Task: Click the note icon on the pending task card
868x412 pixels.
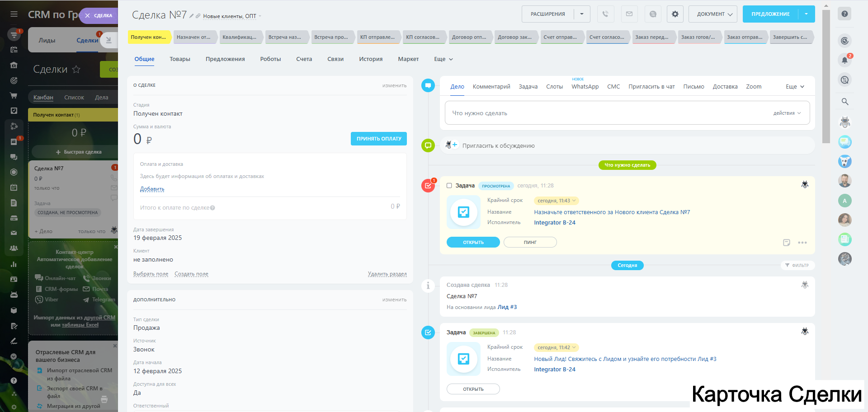Action: (786, 243)
